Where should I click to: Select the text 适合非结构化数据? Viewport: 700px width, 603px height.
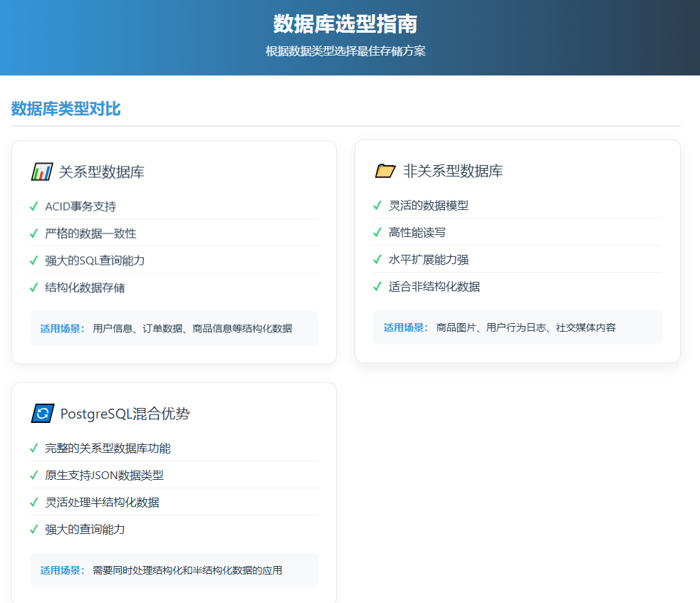click(x=434, y=286)
